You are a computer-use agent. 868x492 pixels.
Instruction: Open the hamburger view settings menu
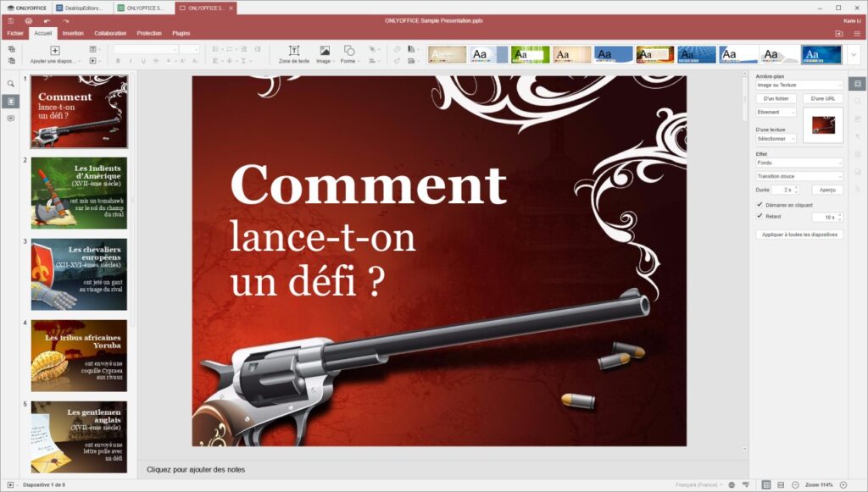tap(857, 34)
